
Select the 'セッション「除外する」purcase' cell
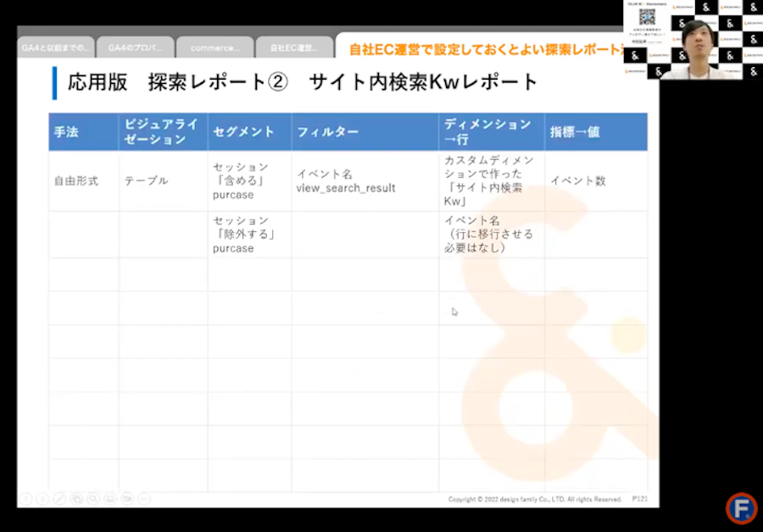249,235
